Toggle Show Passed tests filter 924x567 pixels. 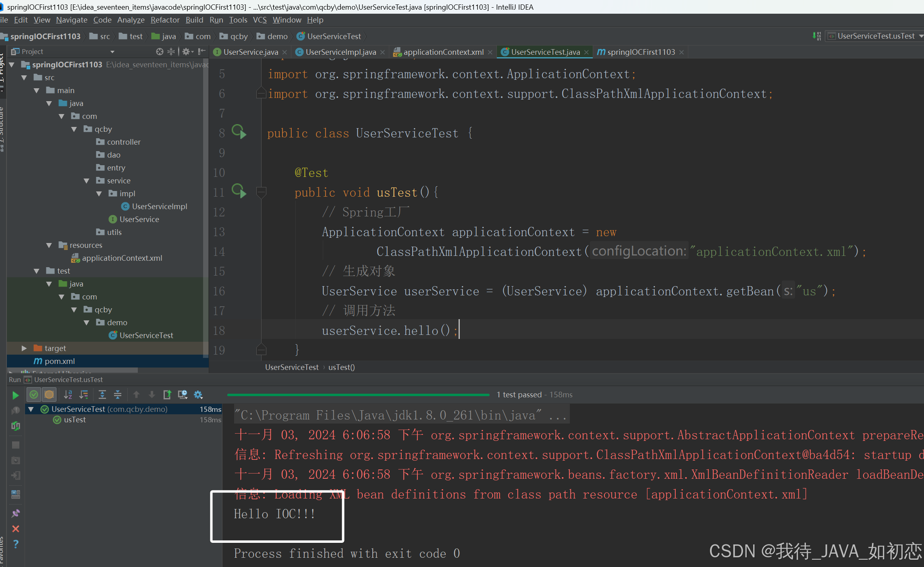[x=34, y=395]
